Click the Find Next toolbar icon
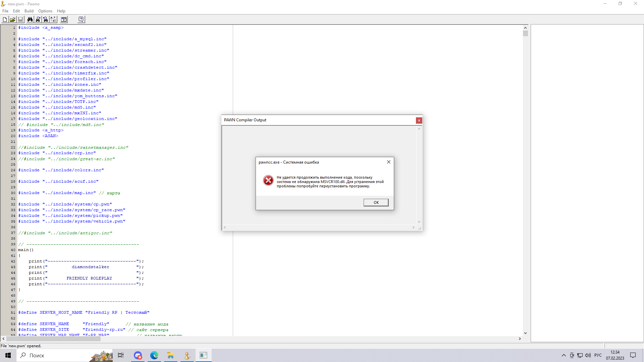This screenshot has width=644, height=362. [38, 19]
